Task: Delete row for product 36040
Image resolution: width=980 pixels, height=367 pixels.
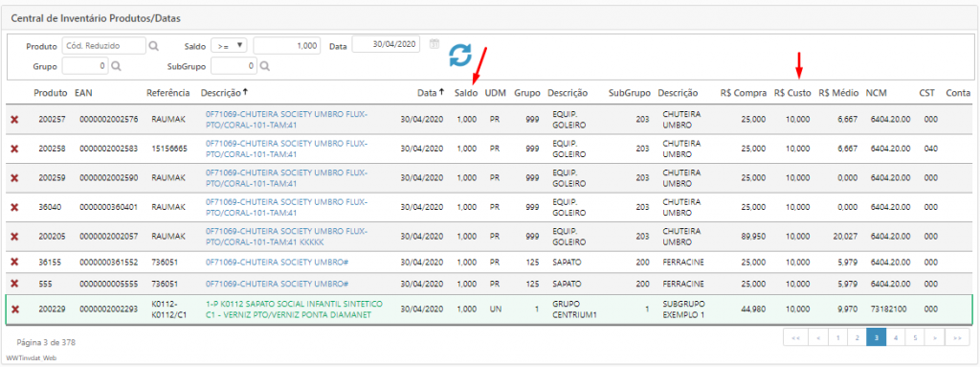Action: coord(14,207)
